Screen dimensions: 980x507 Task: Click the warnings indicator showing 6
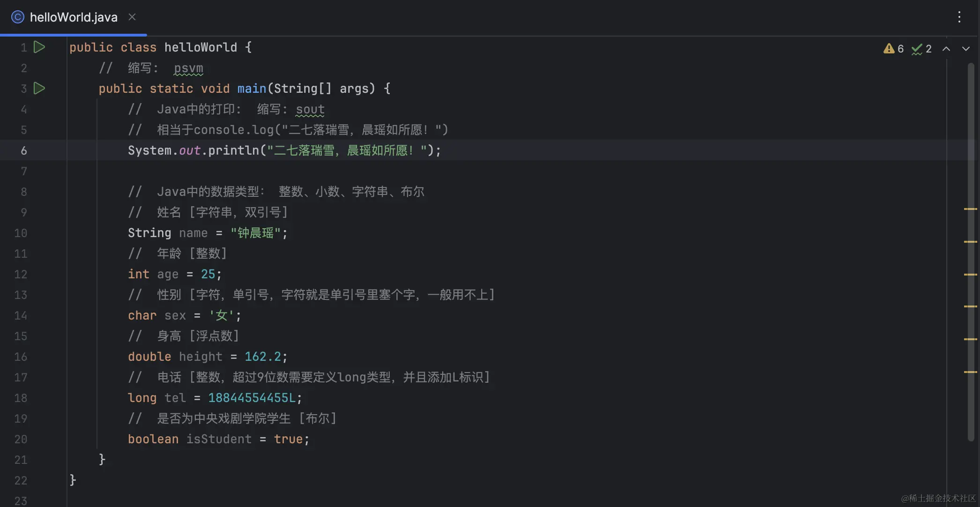pos(894,49)
